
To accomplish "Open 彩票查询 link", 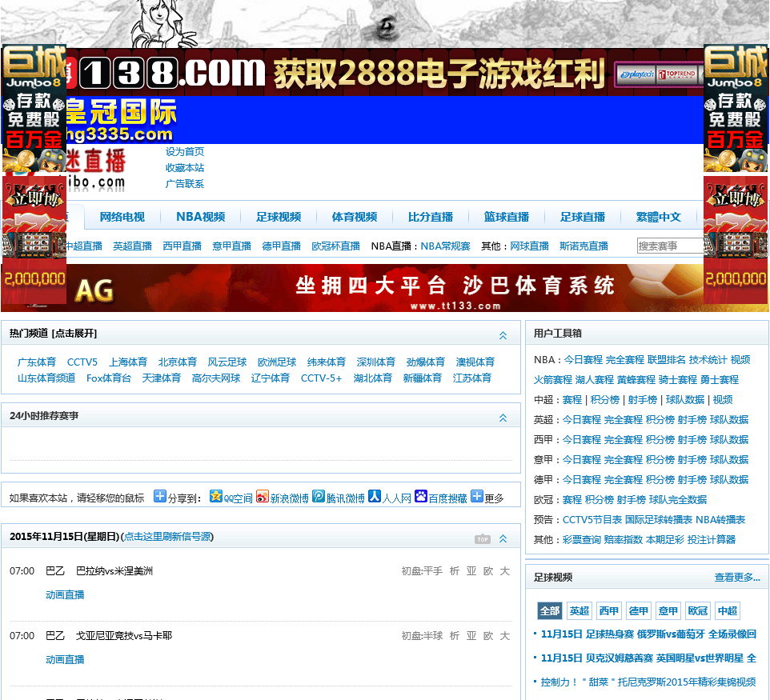I will pyautogui.click(x=581, y=539).
